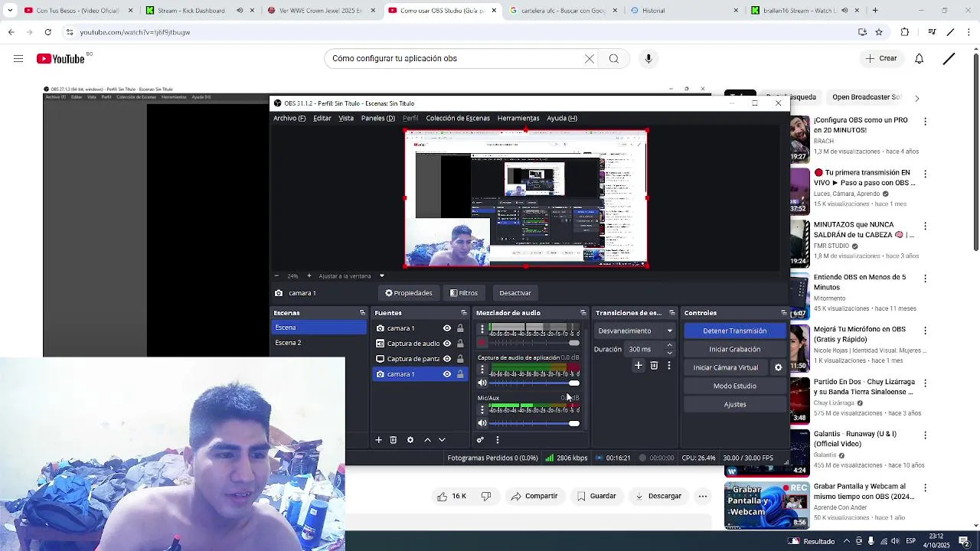Start Iniciar Cámara Virtual
This screenshot has width=980, height=551.
pos(726,368)
